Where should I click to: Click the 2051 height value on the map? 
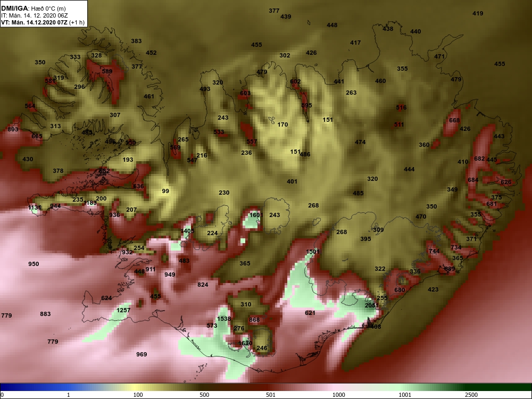click(x=371, y=305)
